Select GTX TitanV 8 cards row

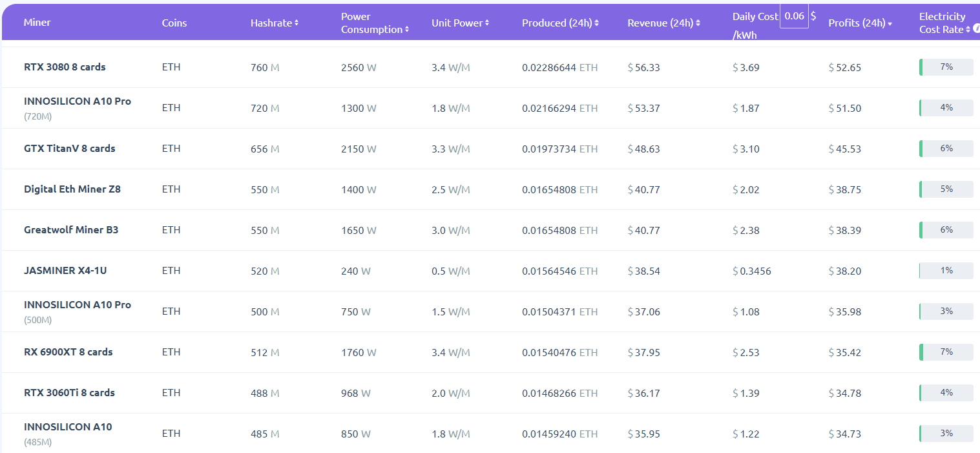pyautogui.click(x=69, y=149)
